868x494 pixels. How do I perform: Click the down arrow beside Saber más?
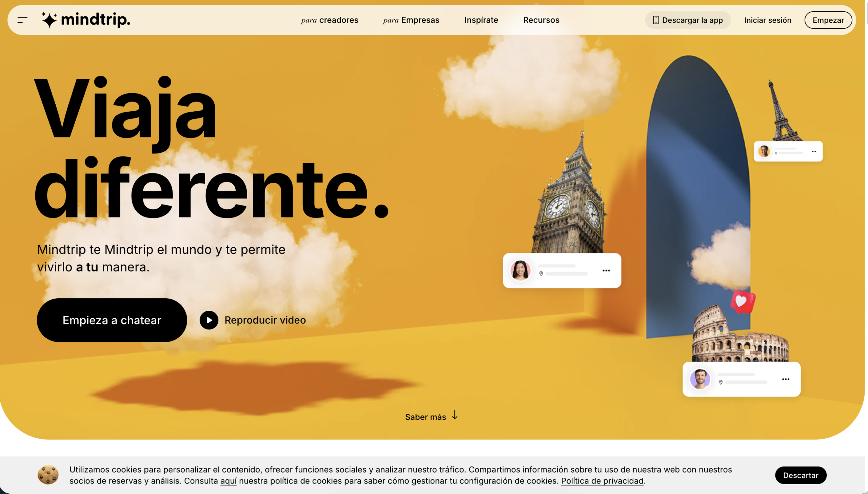(x=455, y=415)
